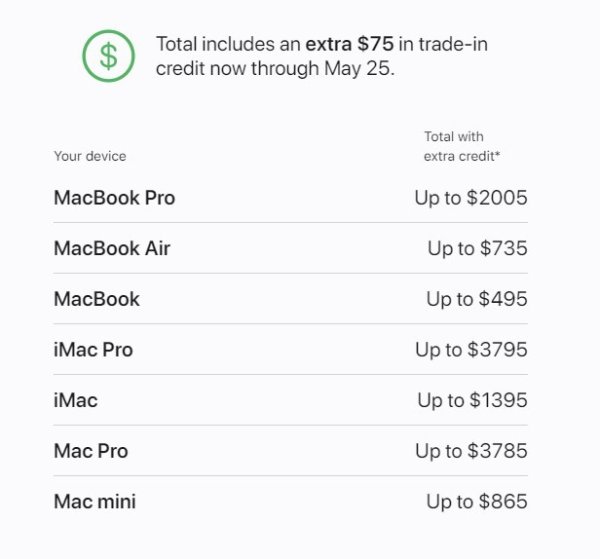Click the "Up to $1395" trade-in value
Viewport: 600px width, 559px height.
point(472,400)
